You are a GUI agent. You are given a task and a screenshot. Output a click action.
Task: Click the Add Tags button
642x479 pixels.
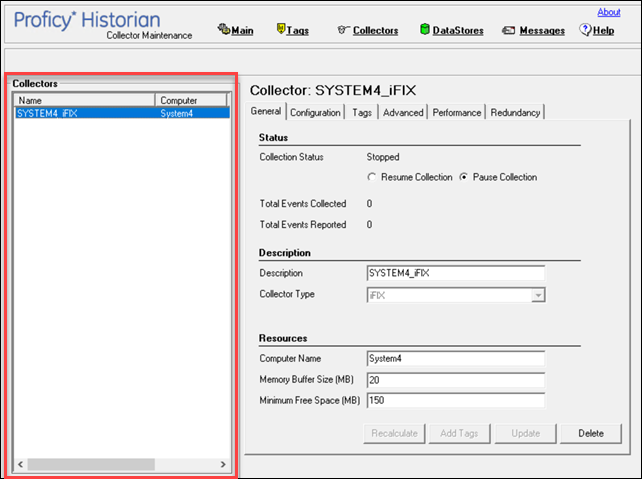pyautogui.click(x=459, y=434)
